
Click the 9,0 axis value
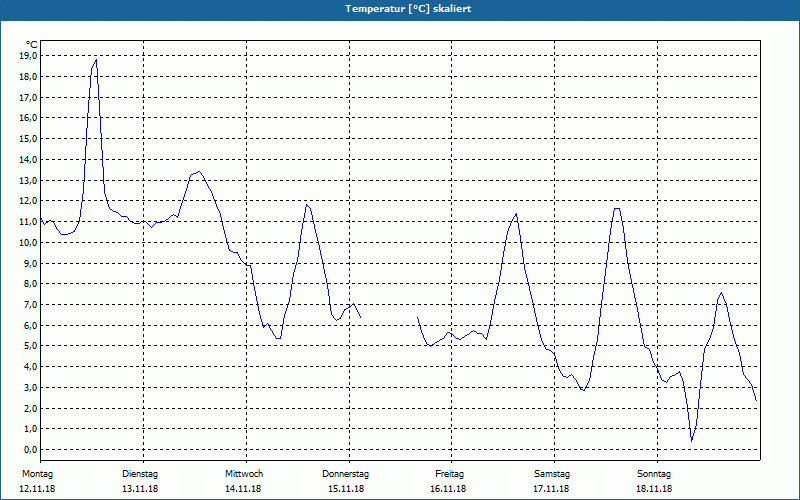(x=30, y=263)
